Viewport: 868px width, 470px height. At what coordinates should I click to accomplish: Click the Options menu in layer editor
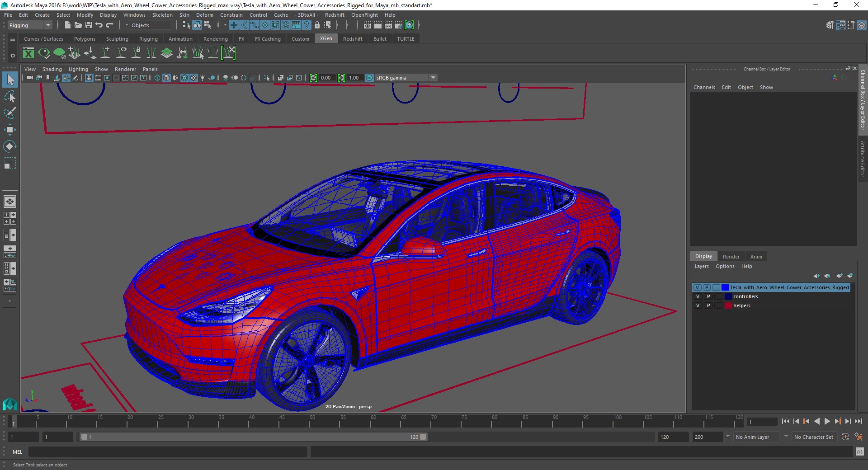click(x=725, y=266)
